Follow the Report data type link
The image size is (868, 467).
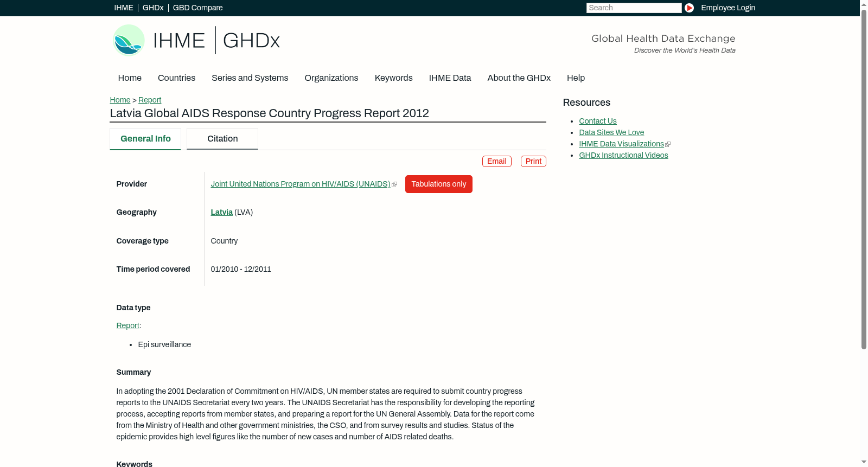pos(127,325)
